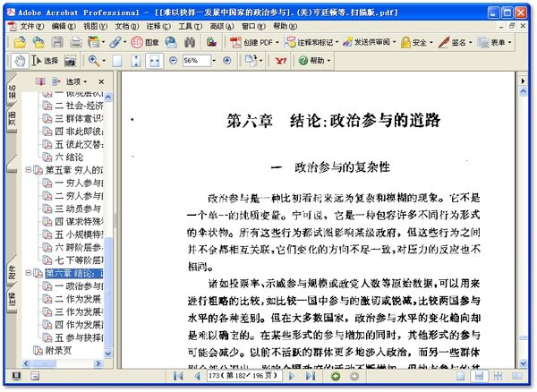Select the Hand tool
This screenshot has height=392, width=537.
pyautogui.click(x=20, y=61)
